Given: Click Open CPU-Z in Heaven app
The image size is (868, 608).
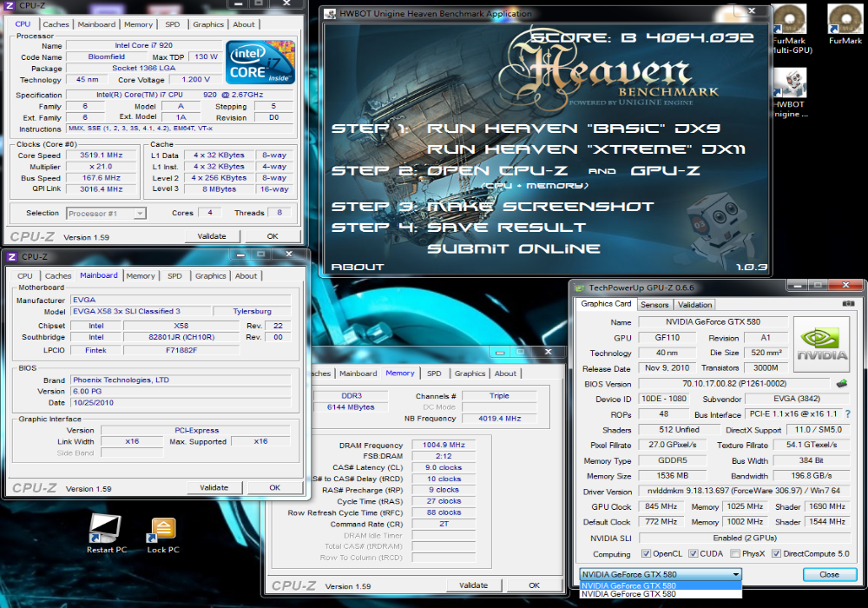Looking at the screenshot, I should (496, 170).
